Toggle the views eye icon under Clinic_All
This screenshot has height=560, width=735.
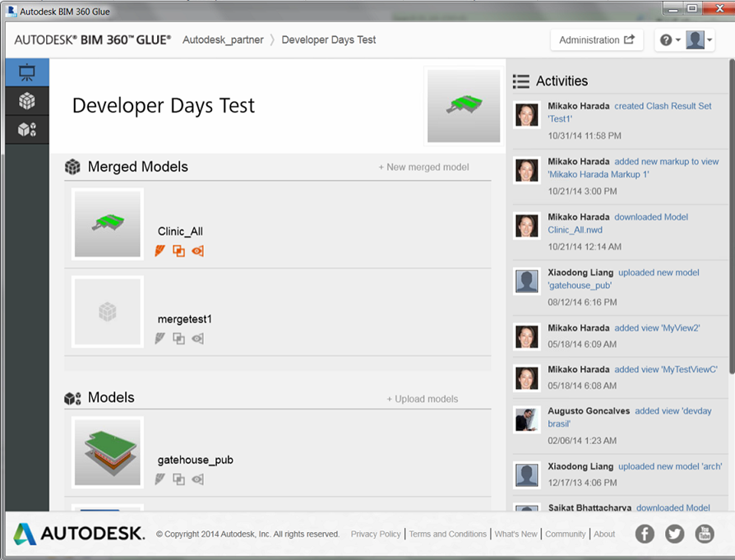tap(197, 251)
